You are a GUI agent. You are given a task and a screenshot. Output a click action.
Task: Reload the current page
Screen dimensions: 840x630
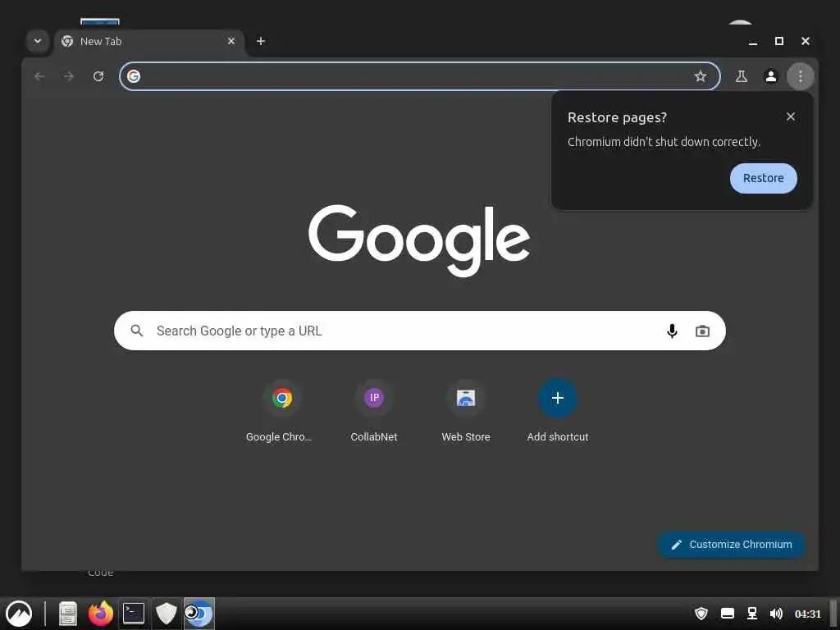pyautogui.click(x=98, y=76)
